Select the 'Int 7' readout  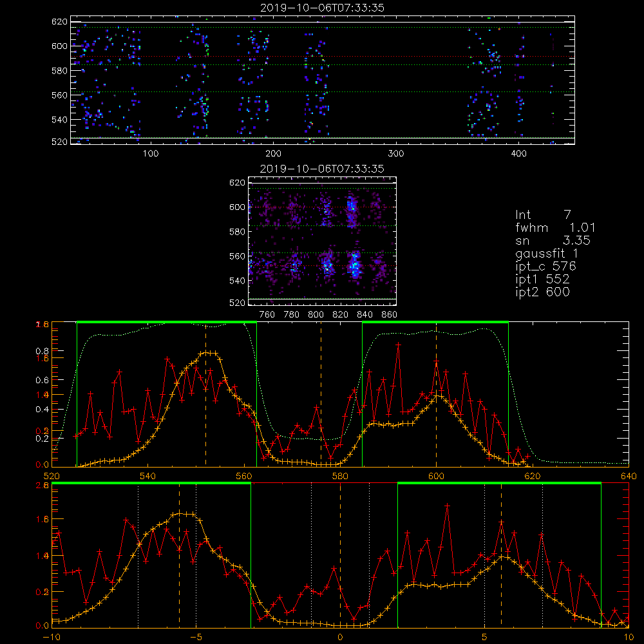[544, 215]
